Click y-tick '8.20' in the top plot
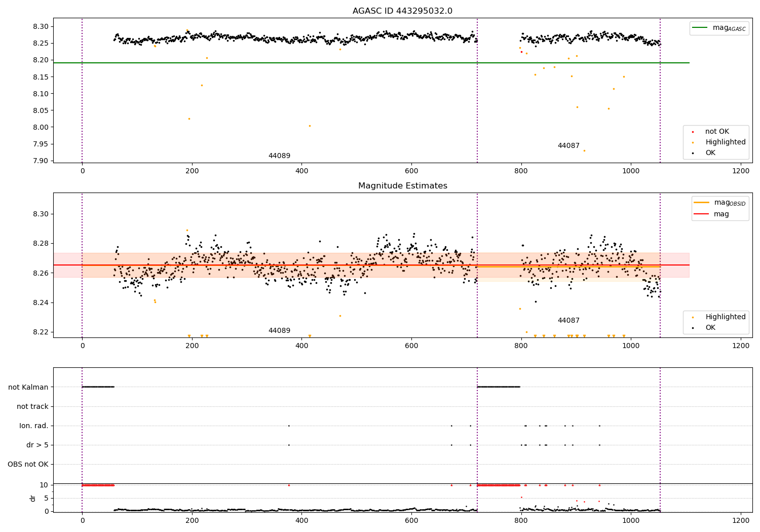This screenshot has width=760, height=532. coord(41,60)
